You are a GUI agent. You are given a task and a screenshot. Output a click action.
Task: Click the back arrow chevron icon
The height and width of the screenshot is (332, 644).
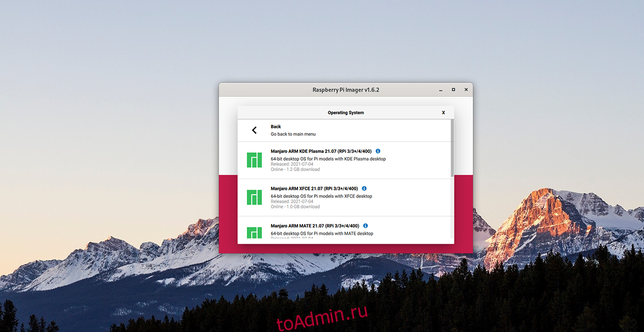pos(254,130)
